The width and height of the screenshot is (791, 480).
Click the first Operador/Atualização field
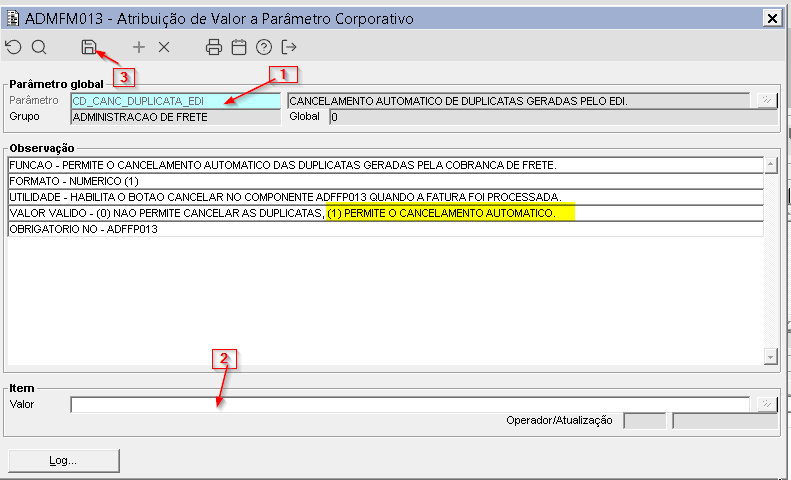click(x=645, y=421)
